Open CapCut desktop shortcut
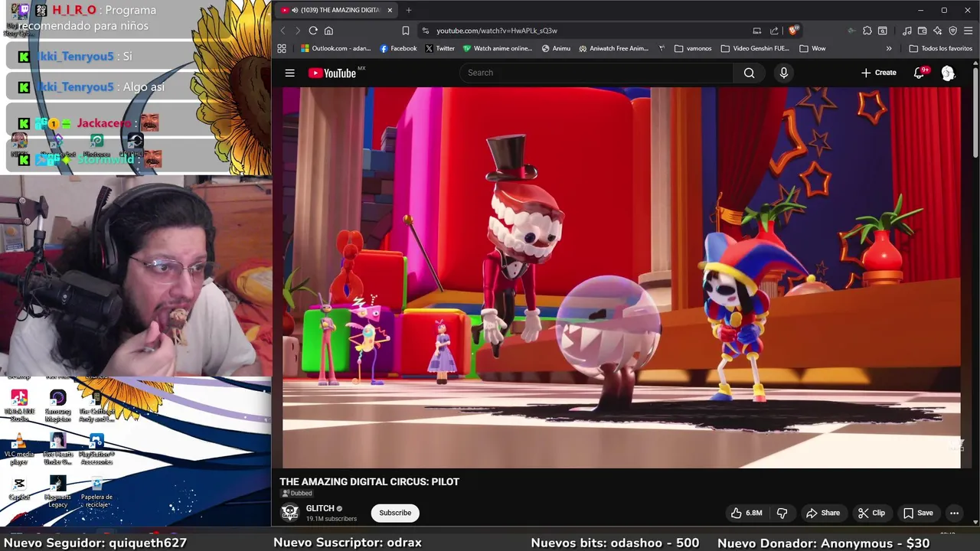Image resolution: width=980 pixels, height=551 pixels. [x=19, y=489]
